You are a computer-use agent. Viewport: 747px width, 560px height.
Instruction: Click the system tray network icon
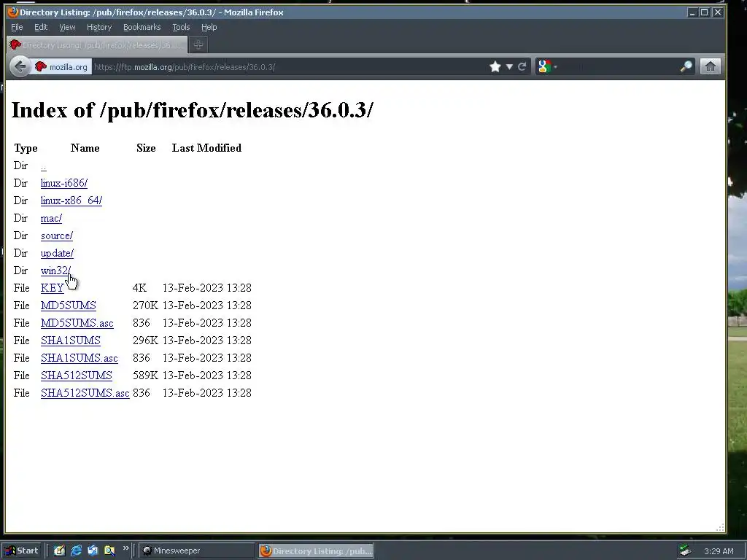[x=685, y=551]
